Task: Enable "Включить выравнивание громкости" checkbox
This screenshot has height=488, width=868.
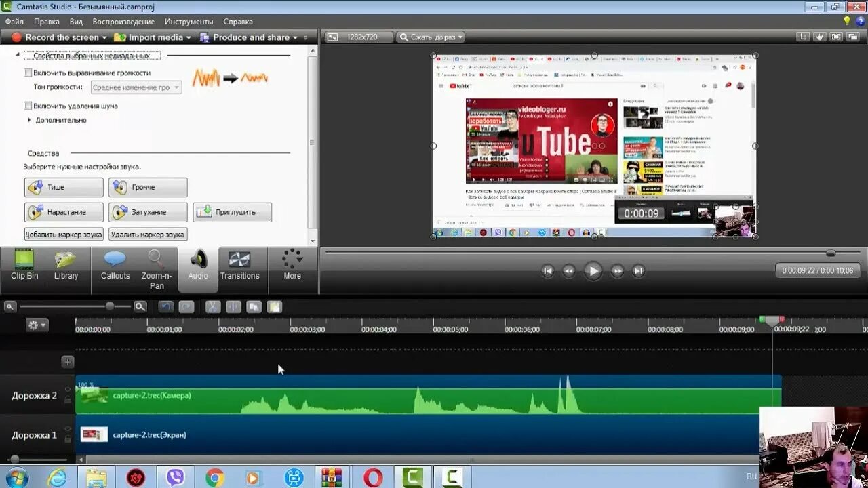Action: [x=28, y=73]
